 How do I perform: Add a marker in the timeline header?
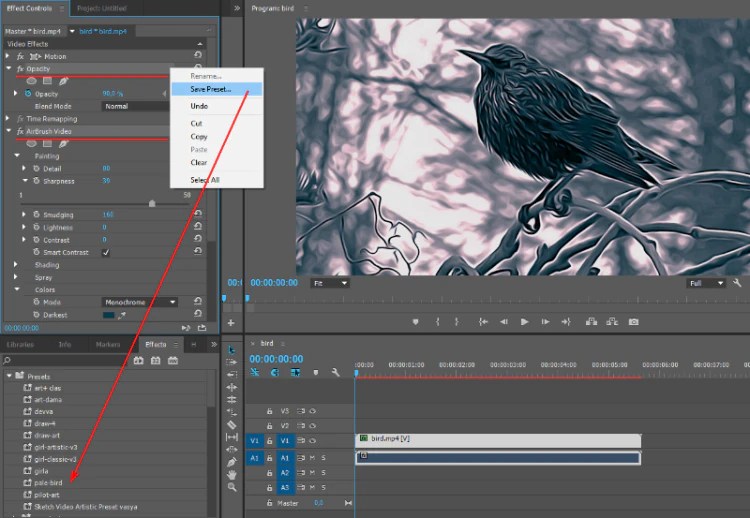click(x=316, y=372)
